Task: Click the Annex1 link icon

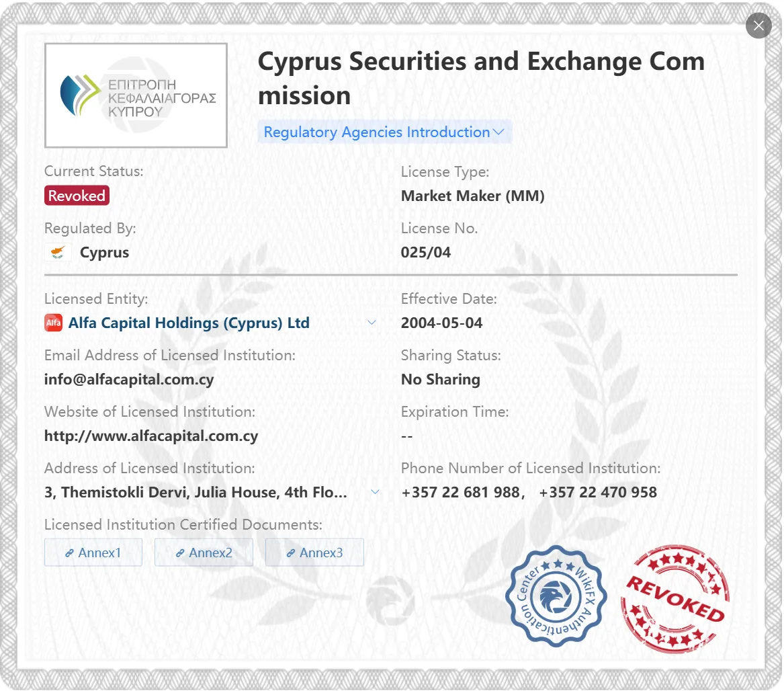Action: 69,553
